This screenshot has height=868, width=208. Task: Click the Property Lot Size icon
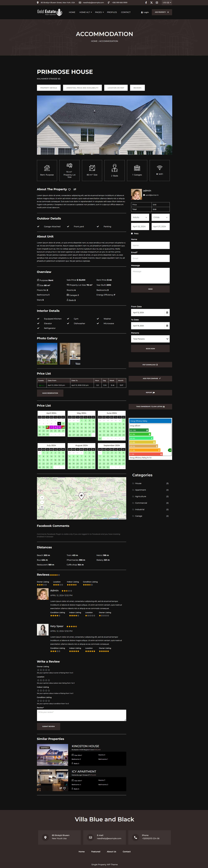pos(69,165)
